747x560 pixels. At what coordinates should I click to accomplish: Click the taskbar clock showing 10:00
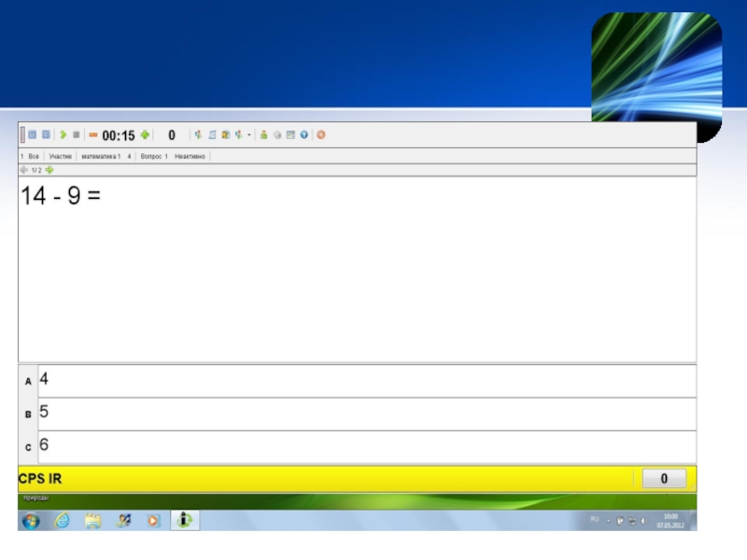pyautogui.click(x=670, y=521)
